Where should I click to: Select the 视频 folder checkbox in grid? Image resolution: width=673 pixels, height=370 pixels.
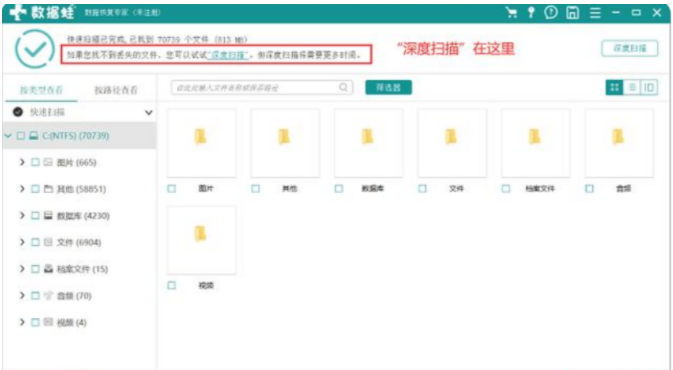[x=172, y=285]
